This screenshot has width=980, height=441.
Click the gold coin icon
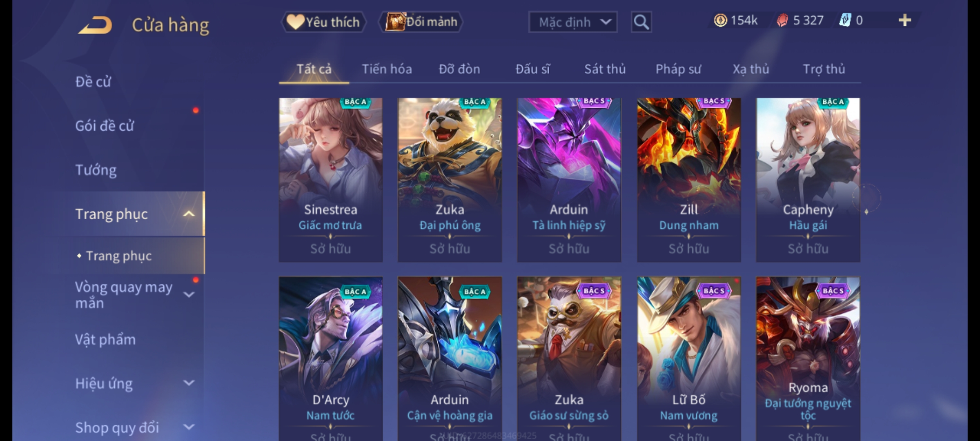[x=720, y=20]
